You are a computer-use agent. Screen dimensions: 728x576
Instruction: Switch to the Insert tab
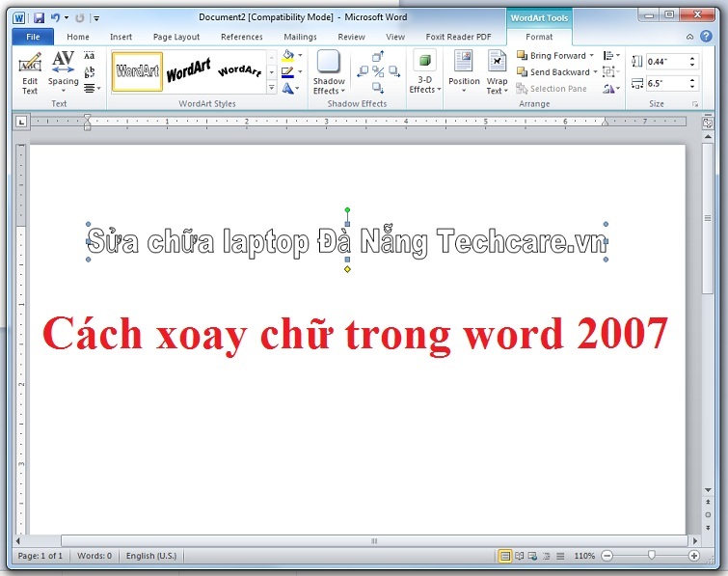tap(121, 37)
